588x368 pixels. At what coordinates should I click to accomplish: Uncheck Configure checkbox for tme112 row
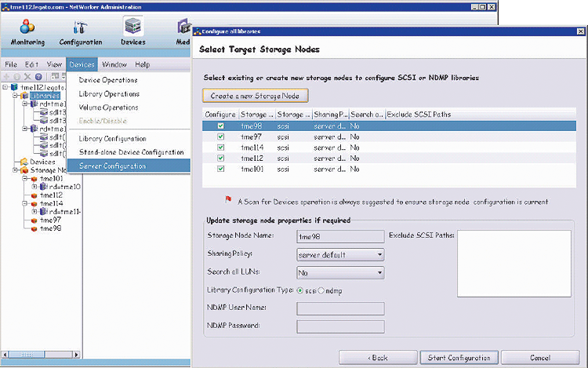click(221, 158)
